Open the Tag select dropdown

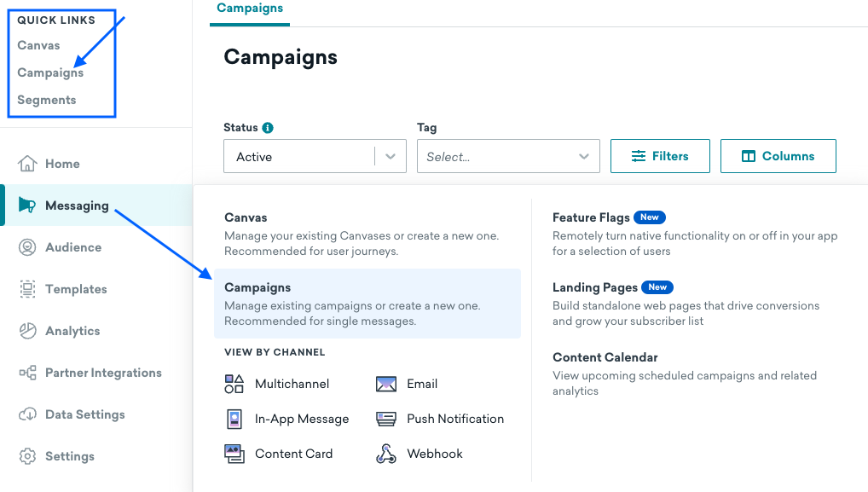click(508, 157)
